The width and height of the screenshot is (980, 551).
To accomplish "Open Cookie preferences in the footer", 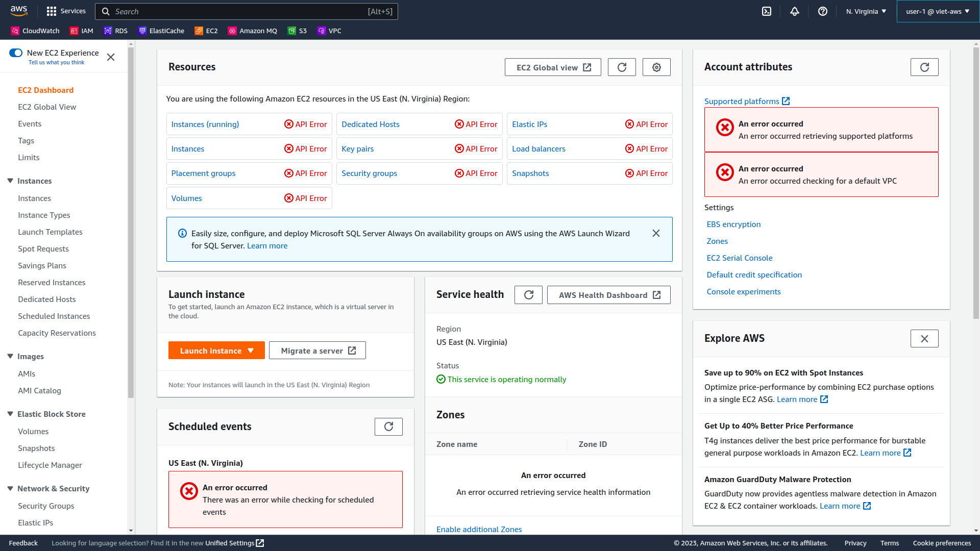I will click(942, 543).
